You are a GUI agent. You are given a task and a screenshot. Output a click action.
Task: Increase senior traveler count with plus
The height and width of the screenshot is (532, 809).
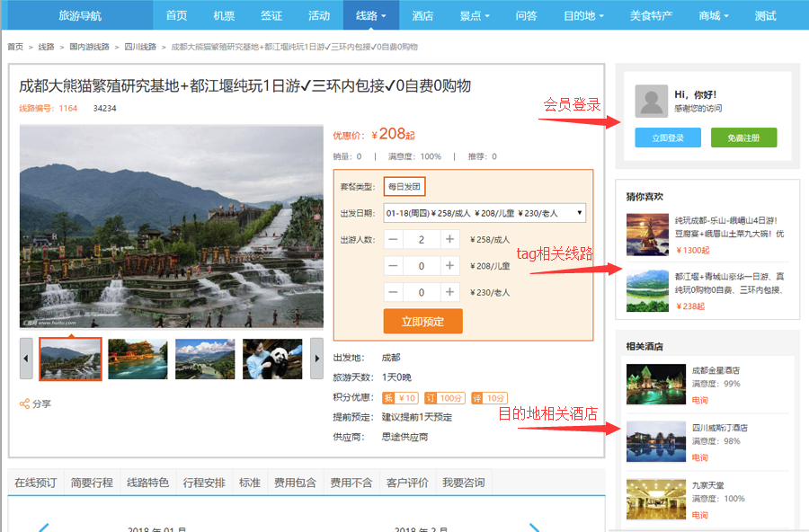(x=449, y=293)
